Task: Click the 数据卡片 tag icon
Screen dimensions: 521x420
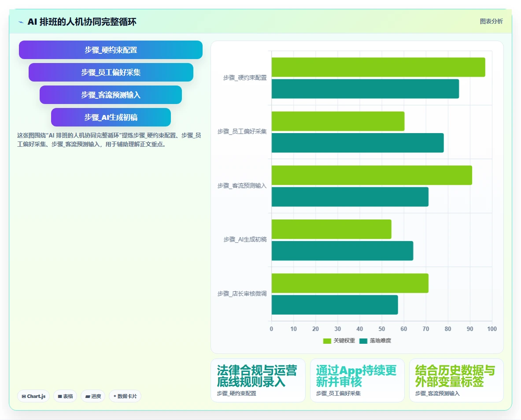Action: click(x=115, y=396)
